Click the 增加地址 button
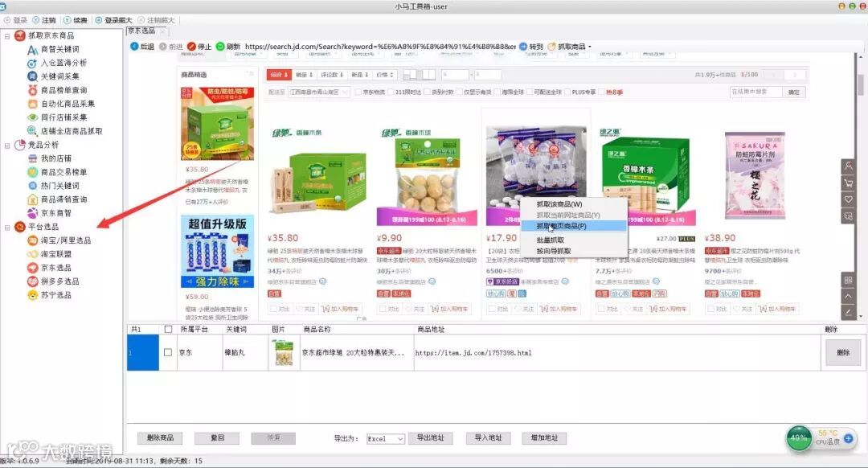868x468 pixels. click(544, 438)
